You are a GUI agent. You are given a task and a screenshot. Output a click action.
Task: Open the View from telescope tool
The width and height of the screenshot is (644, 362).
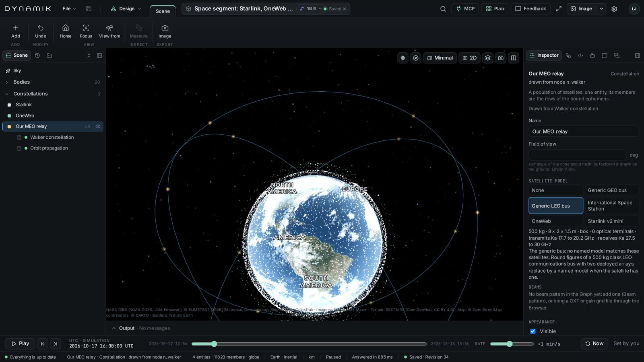click(x=109, y=31)
